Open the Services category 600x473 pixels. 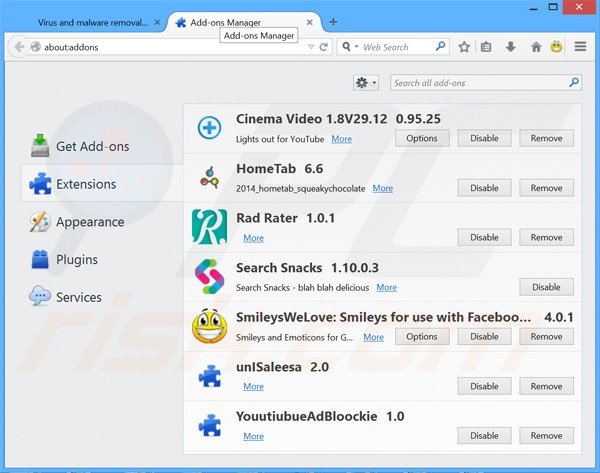click(102, 297)
